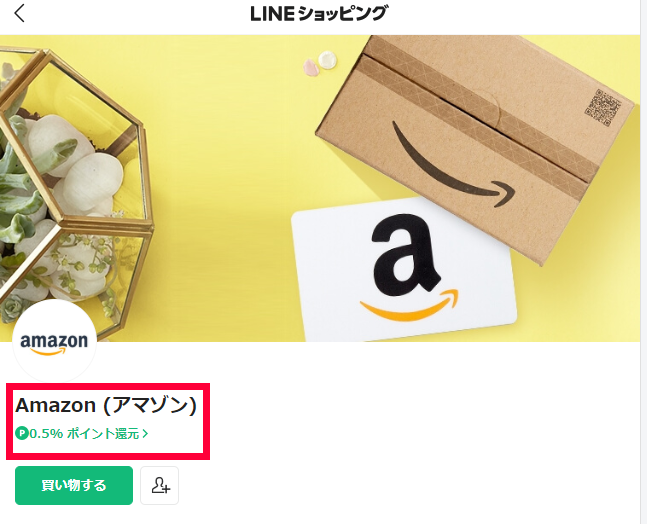Screen dimensions: 647x524
Task: Click the black smile arrow on the box
Action: pos(453,166)
